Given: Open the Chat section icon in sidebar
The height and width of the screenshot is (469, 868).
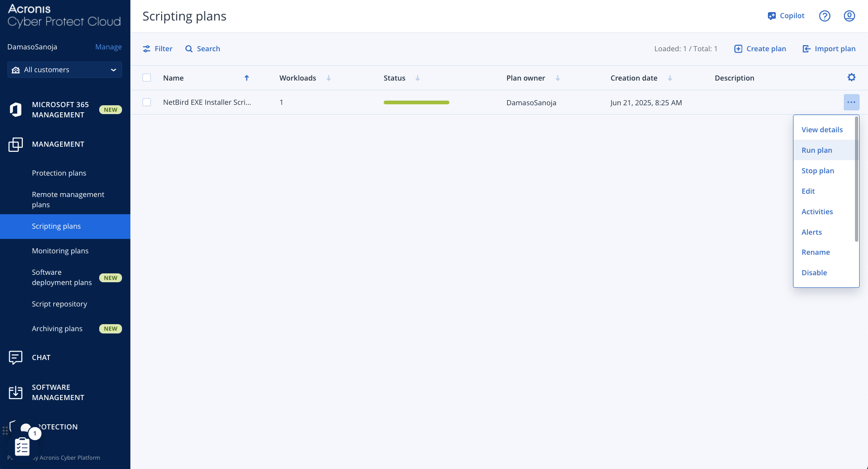Looking at the screenshot, I should [x=15, y=357].
